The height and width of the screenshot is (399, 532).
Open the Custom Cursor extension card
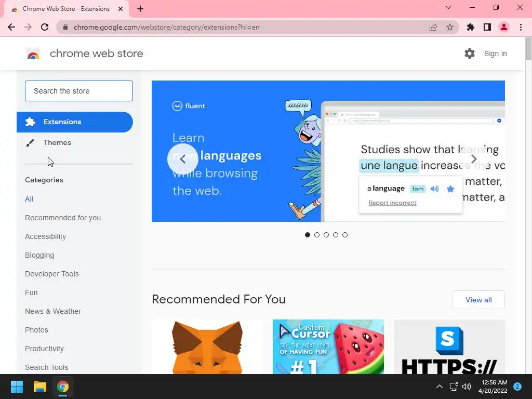click(x=328, y=347)
